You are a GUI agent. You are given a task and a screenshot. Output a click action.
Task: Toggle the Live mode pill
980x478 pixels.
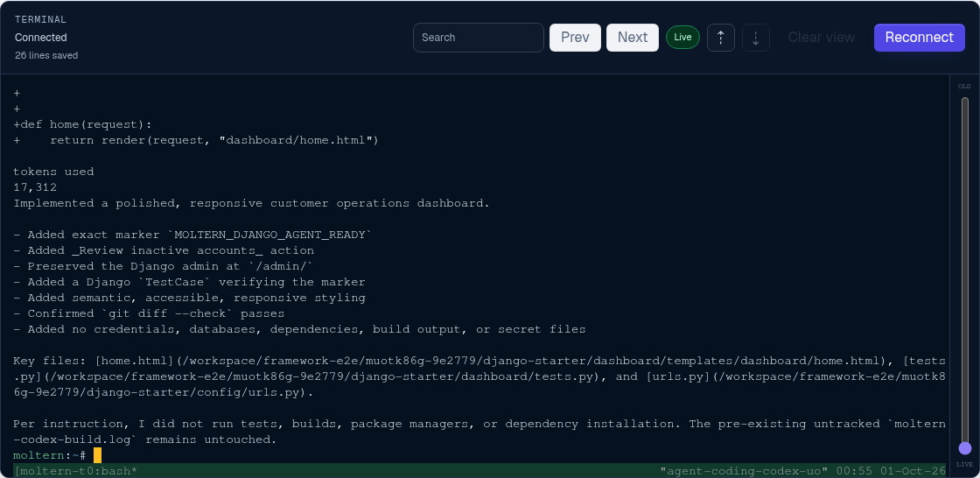(x=682, y=37)
